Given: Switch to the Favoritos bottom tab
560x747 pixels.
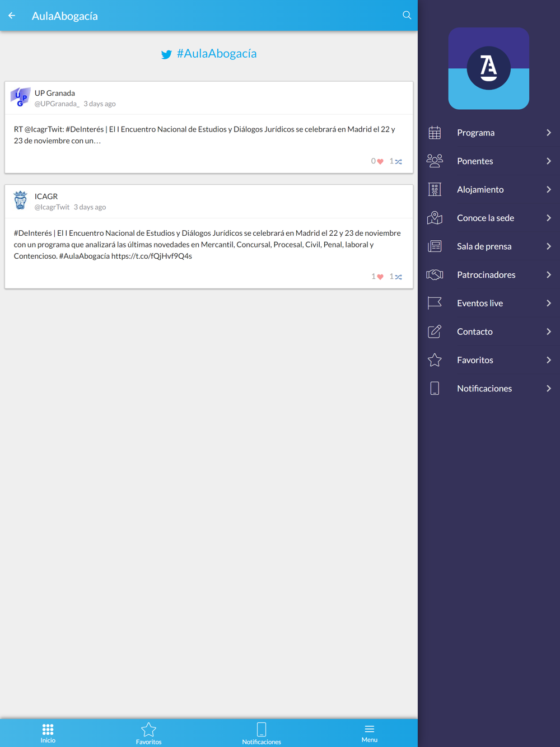Looking at the screenshot, I should click(148, 733).
